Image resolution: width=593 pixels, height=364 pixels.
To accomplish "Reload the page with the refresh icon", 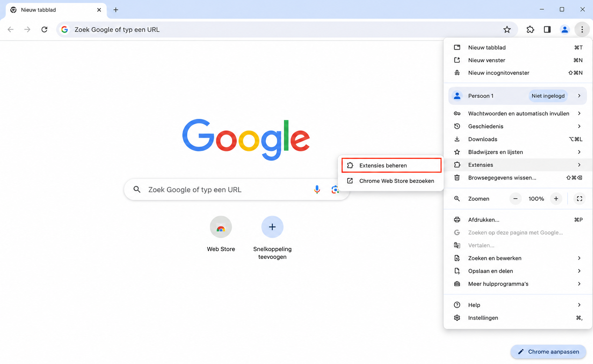I will tap(44, 30).
